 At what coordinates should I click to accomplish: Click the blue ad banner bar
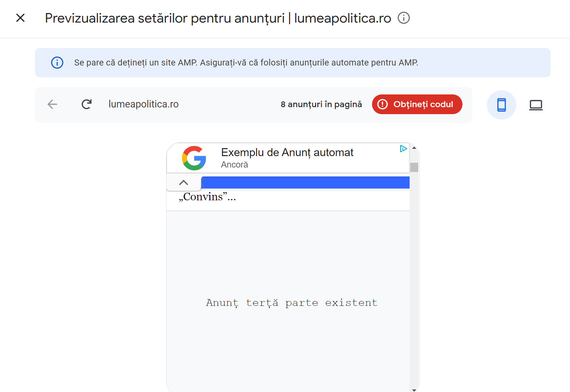pos(306,182)
